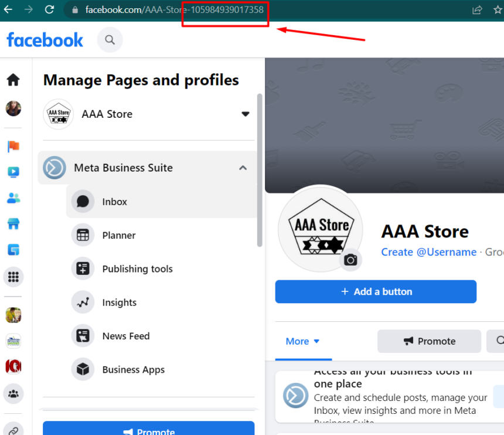Open Inbox in Meta Business Suite
Image resolution: width=504 pixels, height=435 pixels.
(114, 202)
